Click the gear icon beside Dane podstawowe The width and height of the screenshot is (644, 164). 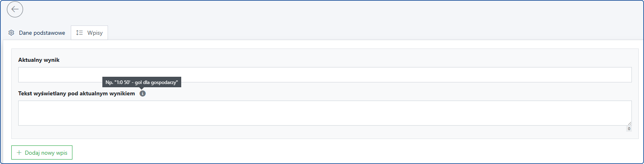11,33
